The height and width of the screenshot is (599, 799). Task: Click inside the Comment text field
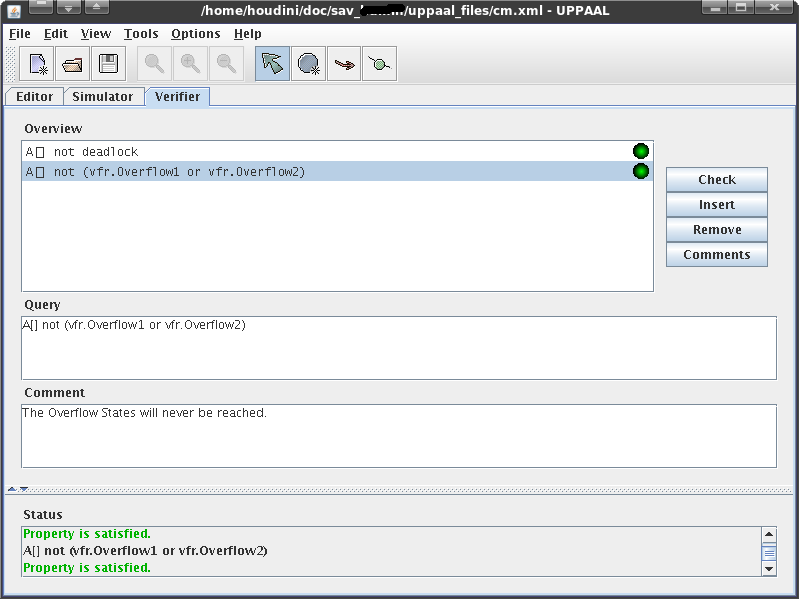399,436
